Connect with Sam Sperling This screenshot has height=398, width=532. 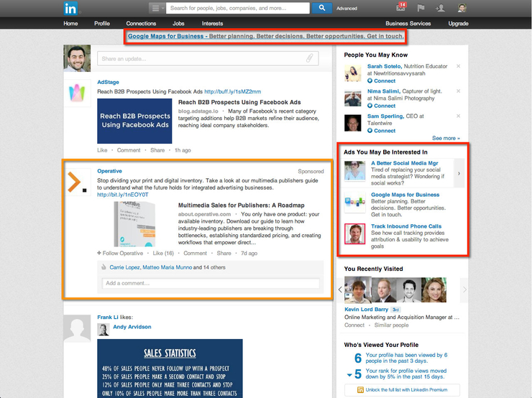[381, 131]
